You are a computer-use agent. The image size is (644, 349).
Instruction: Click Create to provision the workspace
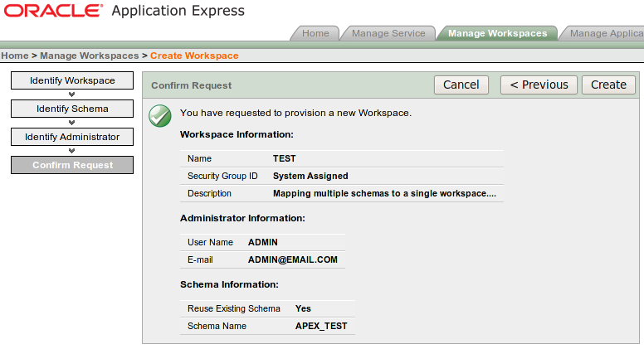(608, 85)
